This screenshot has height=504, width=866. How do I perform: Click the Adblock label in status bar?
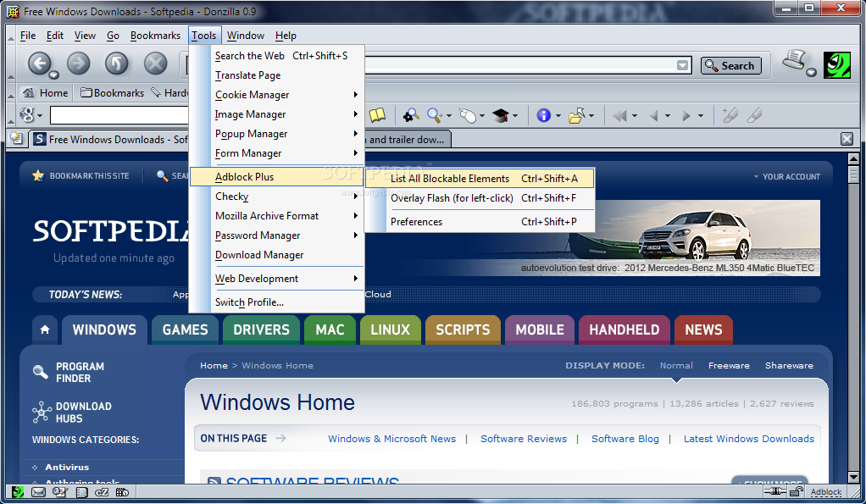(826, 491)
